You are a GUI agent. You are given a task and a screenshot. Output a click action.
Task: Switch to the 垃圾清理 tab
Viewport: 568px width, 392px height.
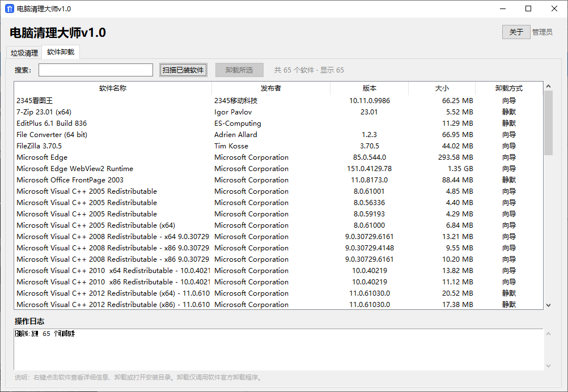tap(24, 53)
